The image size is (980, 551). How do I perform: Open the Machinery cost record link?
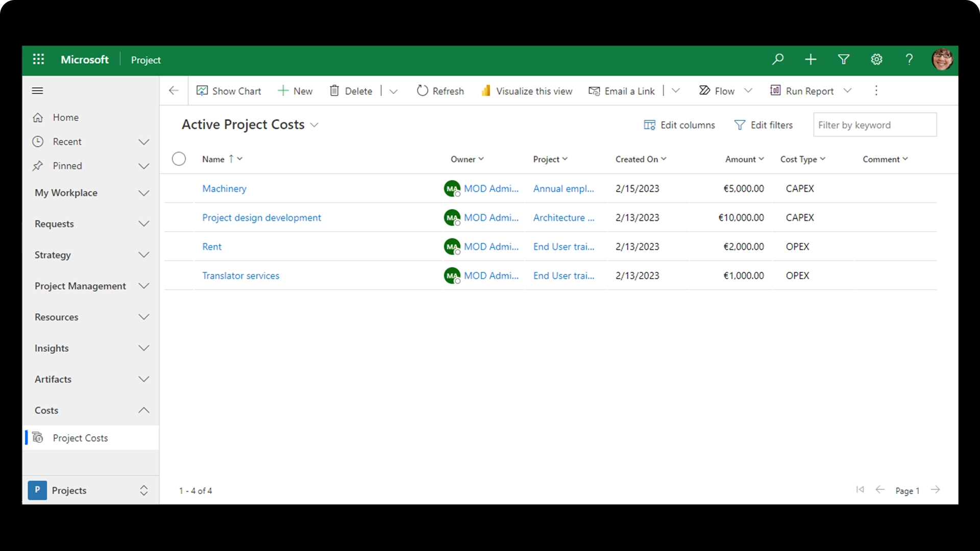click(224, 188)
